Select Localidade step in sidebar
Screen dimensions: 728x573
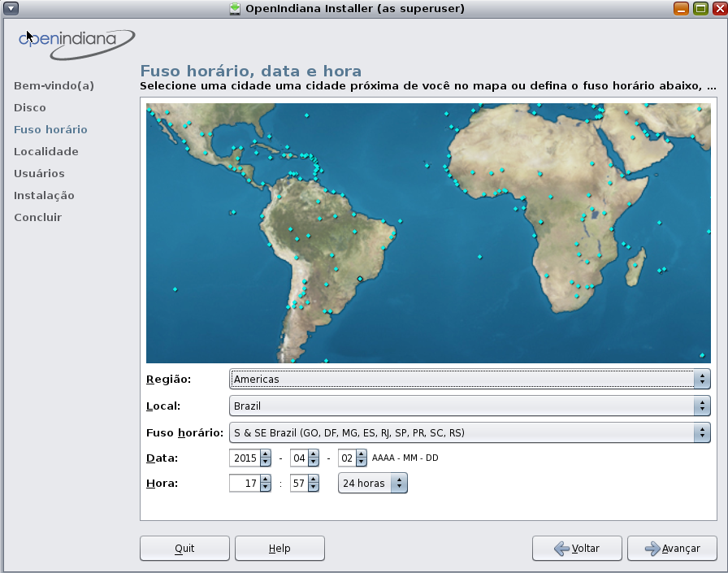point(46,151)
